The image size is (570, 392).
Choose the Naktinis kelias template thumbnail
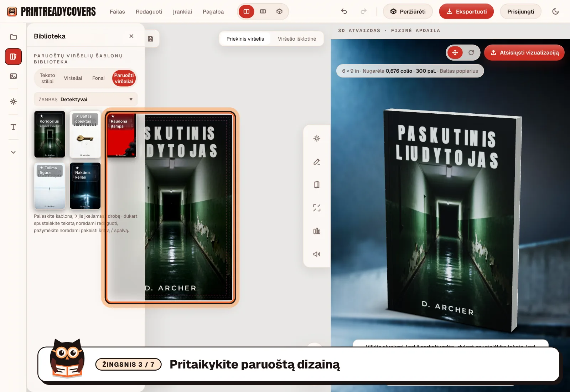click(x=85, y=186)
